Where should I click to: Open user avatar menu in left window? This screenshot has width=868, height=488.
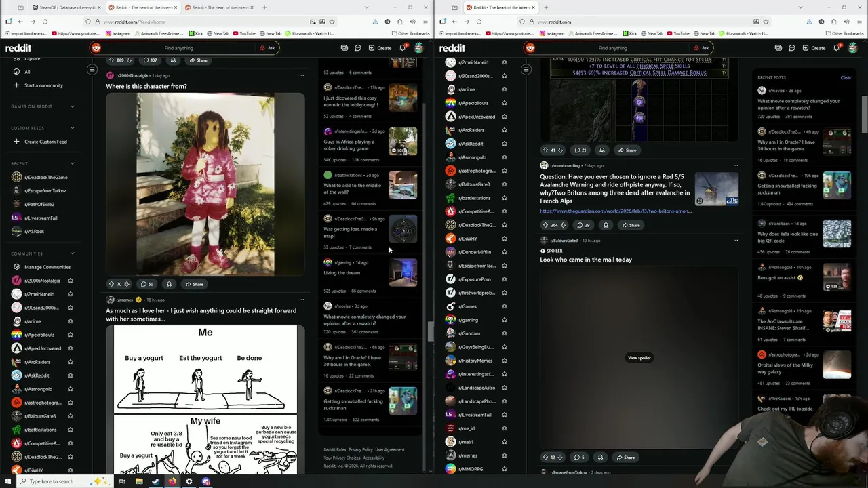pos(419,48)
